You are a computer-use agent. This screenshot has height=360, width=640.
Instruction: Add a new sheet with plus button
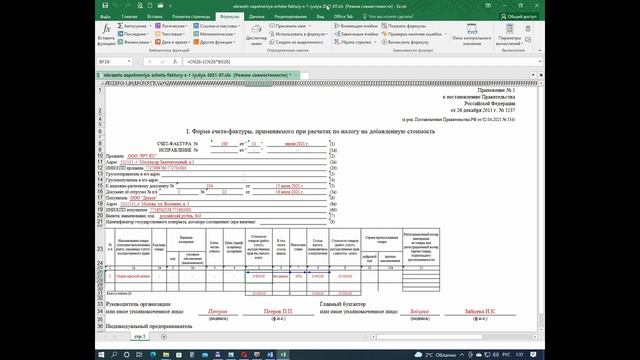pos(164,337)
